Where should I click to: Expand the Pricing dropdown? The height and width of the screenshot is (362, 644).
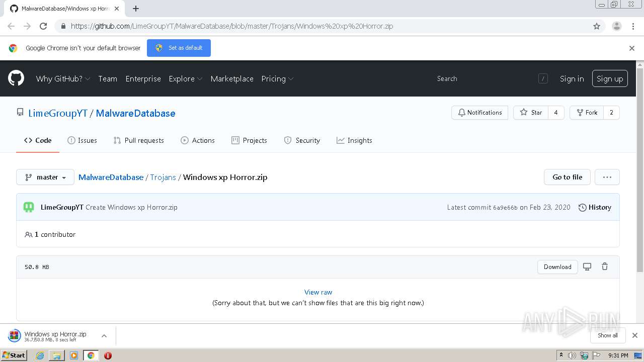(277, 78)
